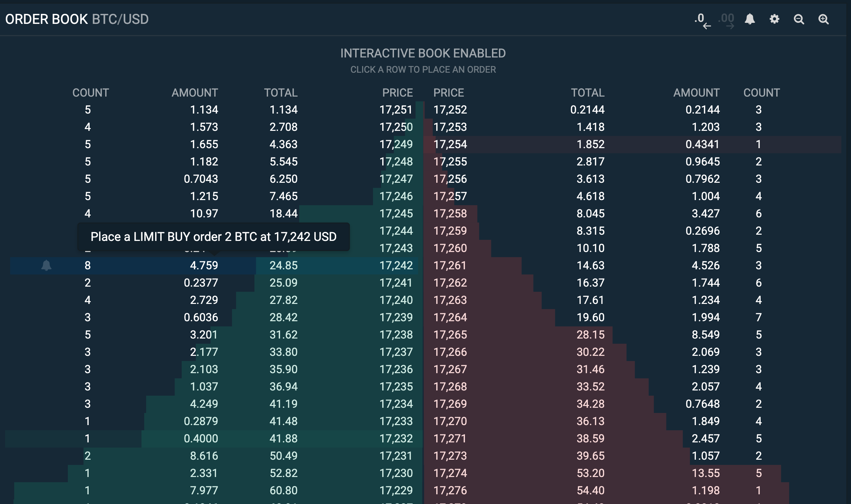Click bid price 17,235

point(396,387)
